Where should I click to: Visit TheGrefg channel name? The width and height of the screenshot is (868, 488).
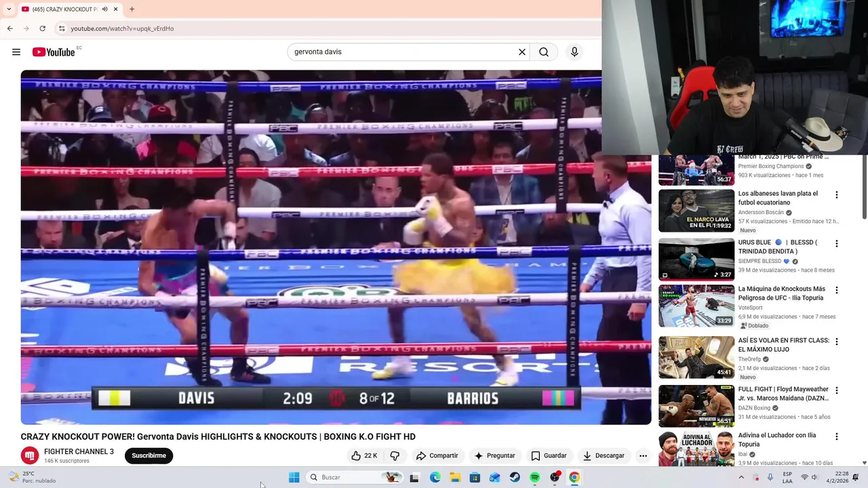click(x=749, y=359)
